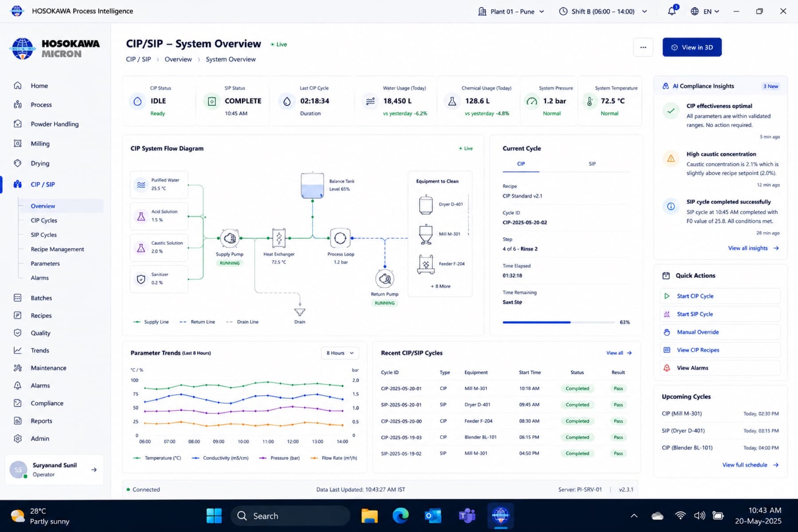Click the Overview breadcrumb link

(x=178, y=59)
